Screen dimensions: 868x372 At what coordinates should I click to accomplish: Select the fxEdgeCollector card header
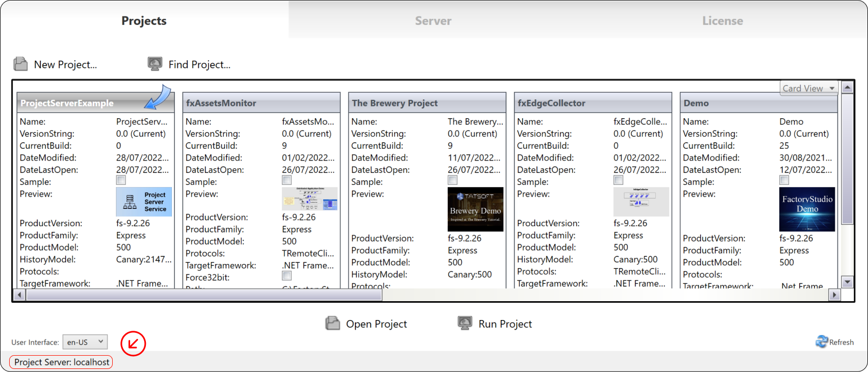point(593,103)
